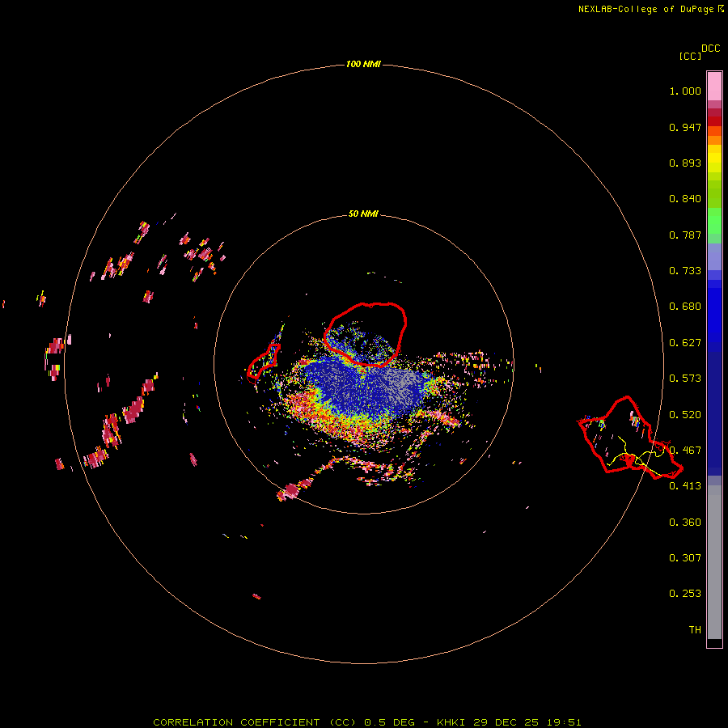
Task: Select the 0.733 value on the CC scale
Action: pos(685,271)
